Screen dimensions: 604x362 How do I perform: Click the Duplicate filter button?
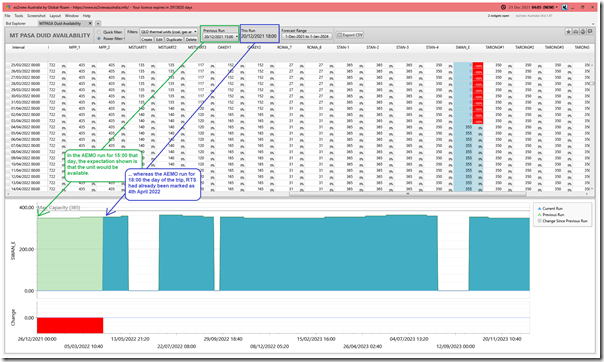(x=174, y=39)
